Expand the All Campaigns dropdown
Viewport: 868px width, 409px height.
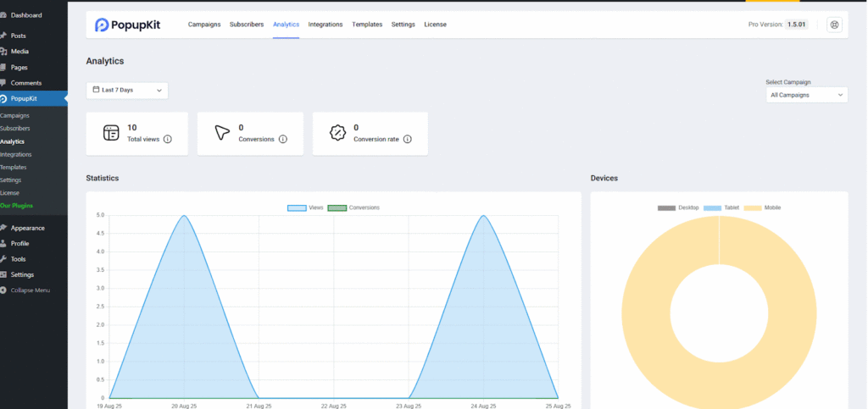coord(805,95)
